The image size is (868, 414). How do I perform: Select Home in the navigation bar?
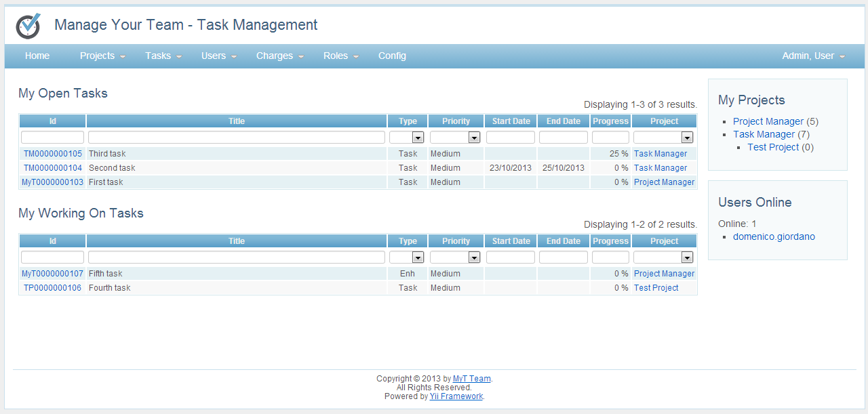click(x=37, y=56)
